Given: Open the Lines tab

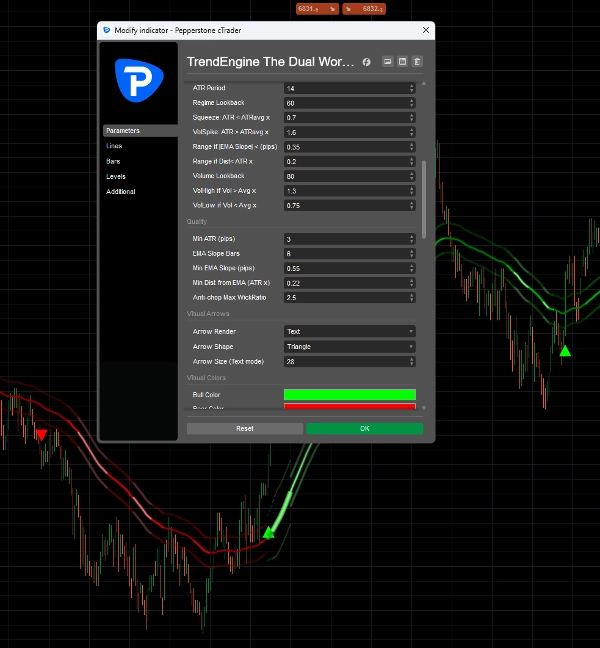Looking at the screenshot, I should click(x=114, y=146).
